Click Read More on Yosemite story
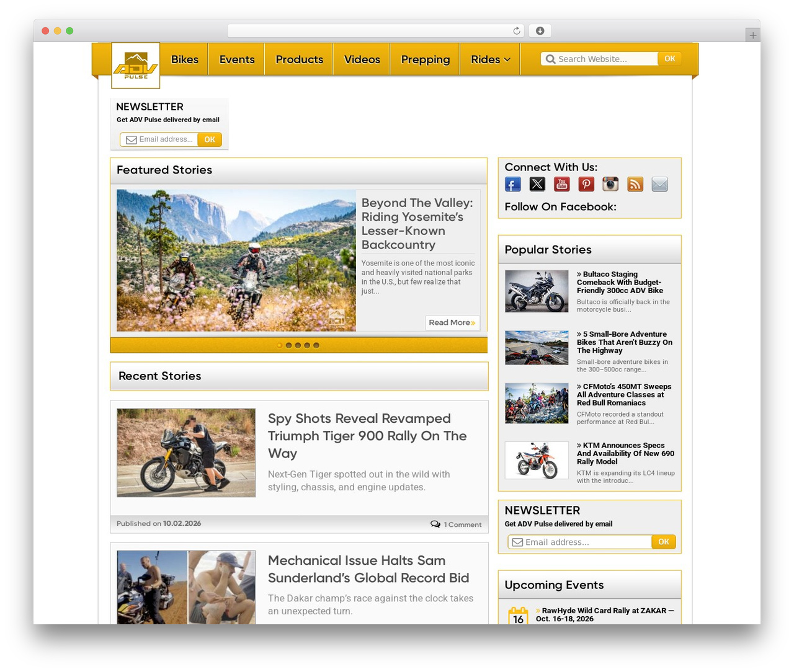The width and height of the screenshot is (794, 672). 452,322
